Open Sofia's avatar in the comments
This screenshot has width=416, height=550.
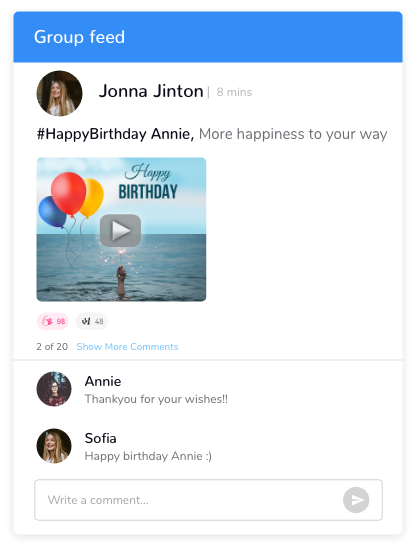[x=54, y=446]
